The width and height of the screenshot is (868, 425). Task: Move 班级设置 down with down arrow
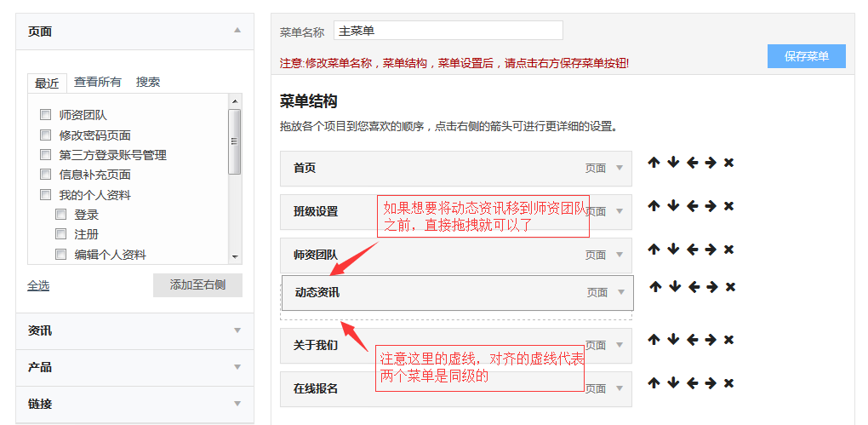(672, 206)
